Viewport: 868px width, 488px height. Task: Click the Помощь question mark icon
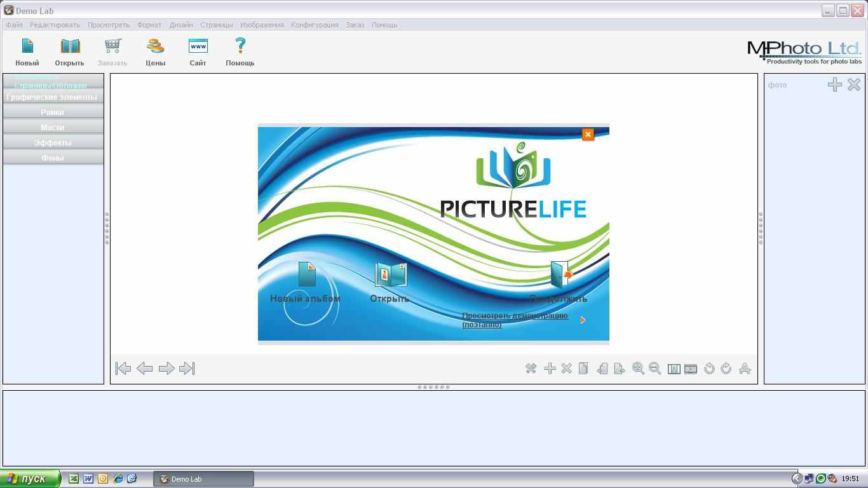click(240, 46)
